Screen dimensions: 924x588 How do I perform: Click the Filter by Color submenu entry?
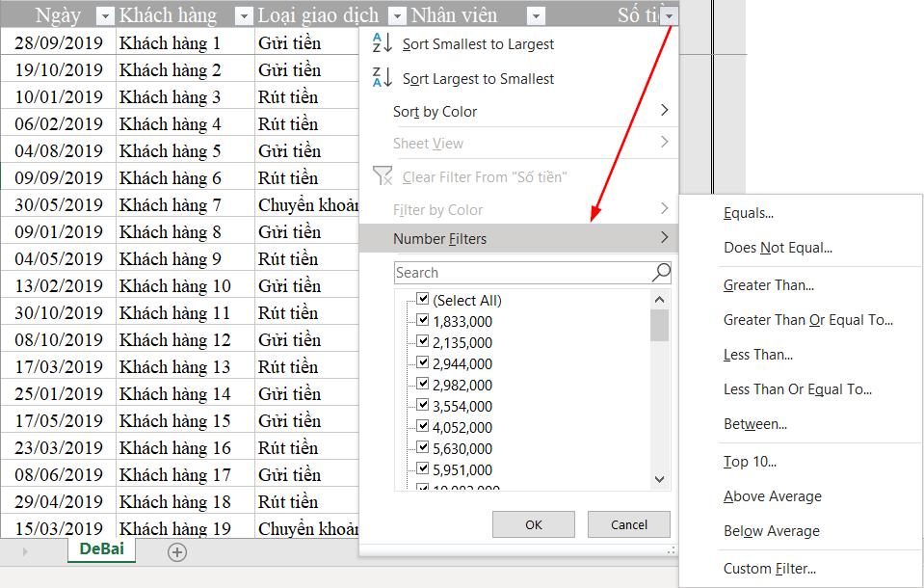click(518, 209)
